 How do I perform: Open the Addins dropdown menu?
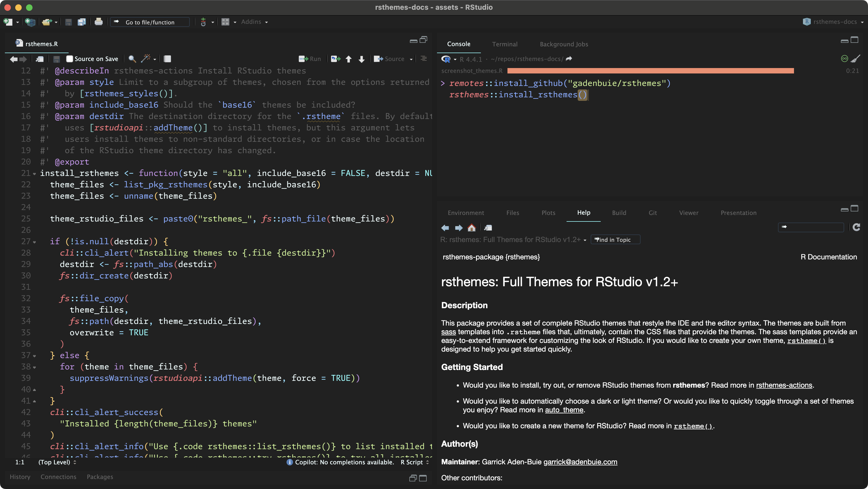coord(254,22)
